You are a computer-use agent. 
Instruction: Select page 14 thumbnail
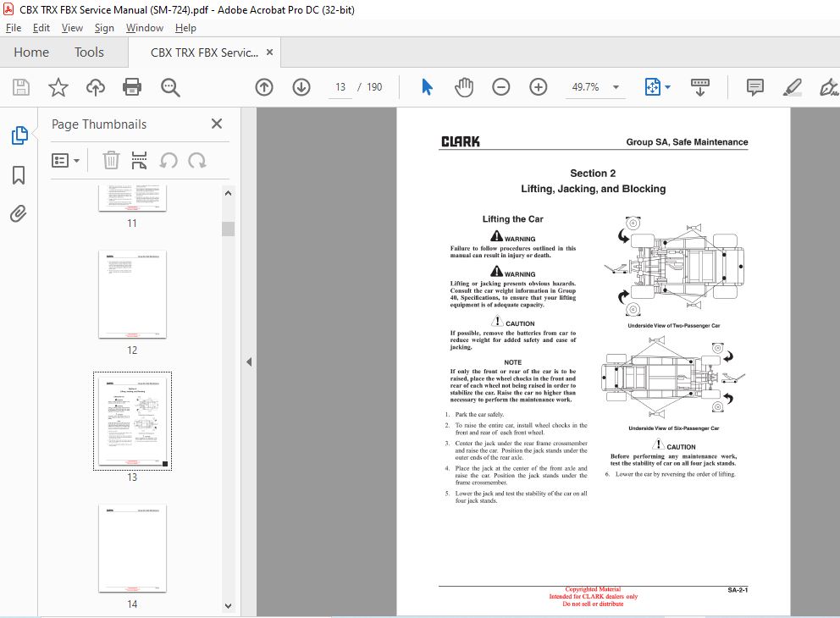[x=132, y=548]
